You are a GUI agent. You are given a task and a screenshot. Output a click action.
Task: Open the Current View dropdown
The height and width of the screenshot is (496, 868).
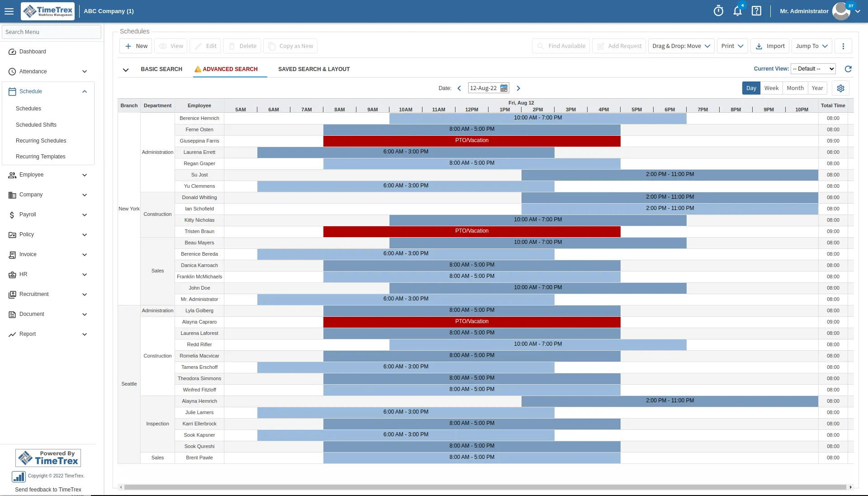[x=812, y=69]
